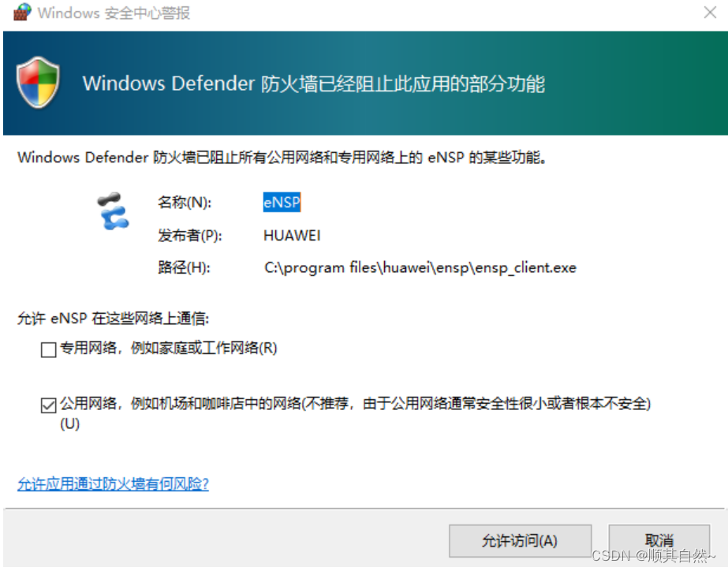Click the 允许 eNSP 在这些网络上通信 text
Screen dimensions: 728x571
[x=114, y=319]
